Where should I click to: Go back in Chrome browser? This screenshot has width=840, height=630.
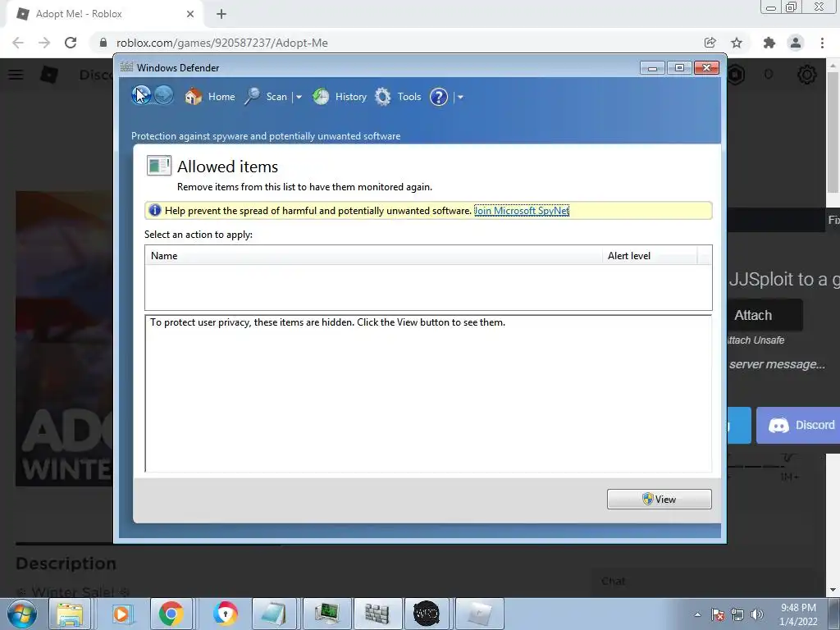click(x=18, y=43)
